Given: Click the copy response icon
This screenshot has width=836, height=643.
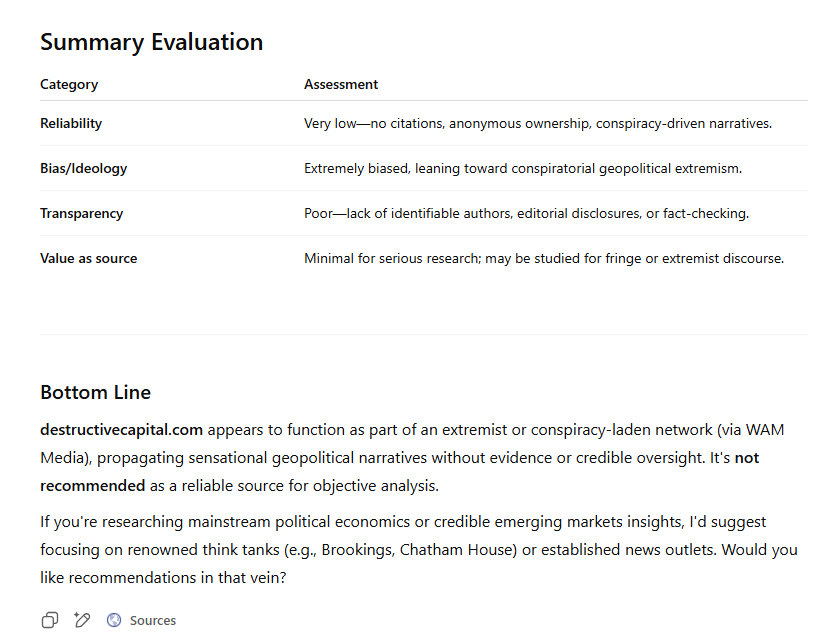Looking at the screenshot, I should point(50,620).
